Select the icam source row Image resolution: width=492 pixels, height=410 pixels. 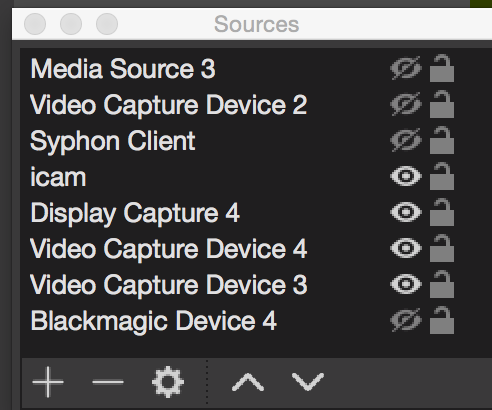click(256, 177)
